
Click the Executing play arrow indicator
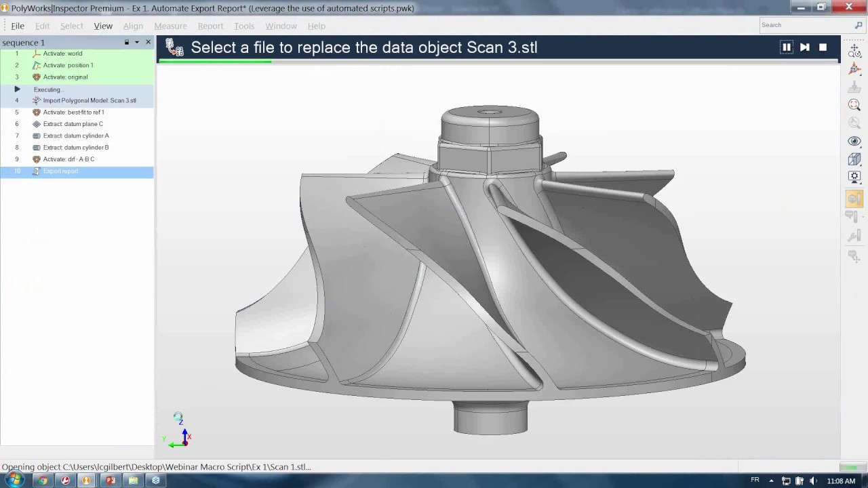pyautogui.click(x=17, y=89)
